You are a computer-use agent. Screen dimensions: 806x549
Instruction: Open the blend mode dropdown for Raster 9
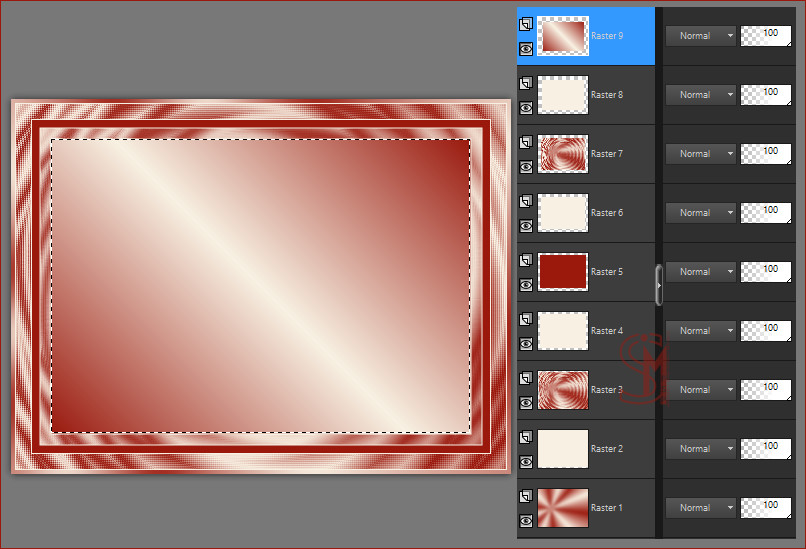click(x=700, y=36)
